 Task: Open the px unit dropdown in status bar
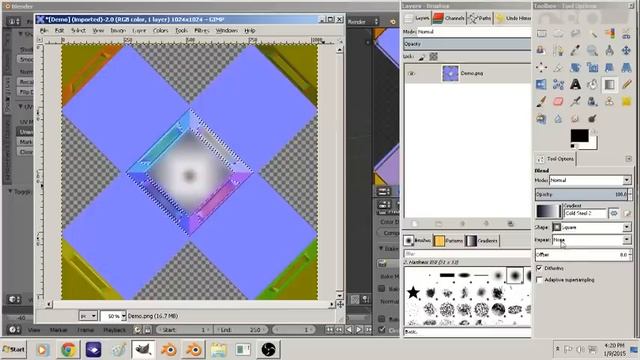[88, 316]
